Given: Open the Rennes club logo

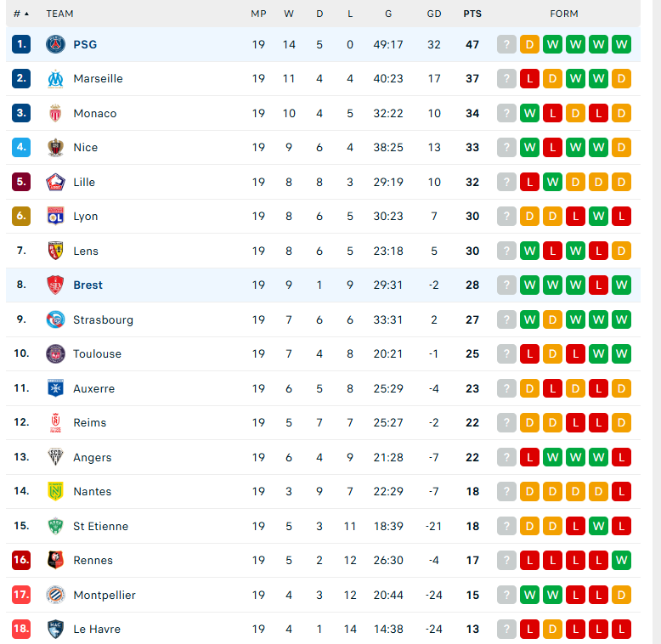Looking at the screenshot, I should coord(55,560).
